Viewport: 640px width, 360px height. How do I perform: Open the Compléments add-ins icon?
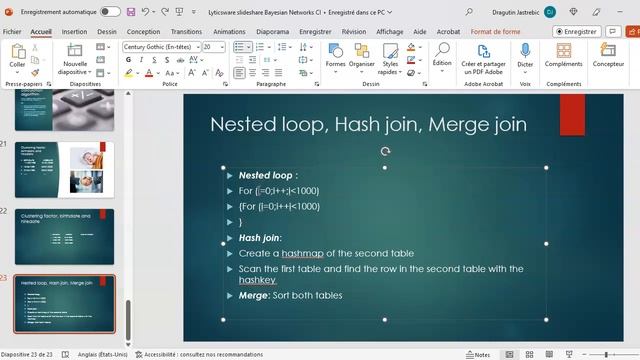click(x=564, y=51)
